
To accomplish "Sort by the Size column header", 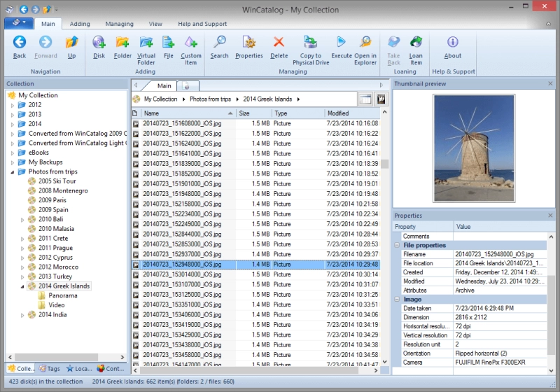I will coord(254,113).
